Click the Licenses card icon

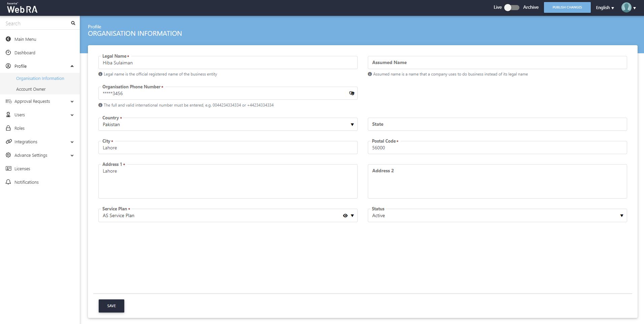(8, 169)
